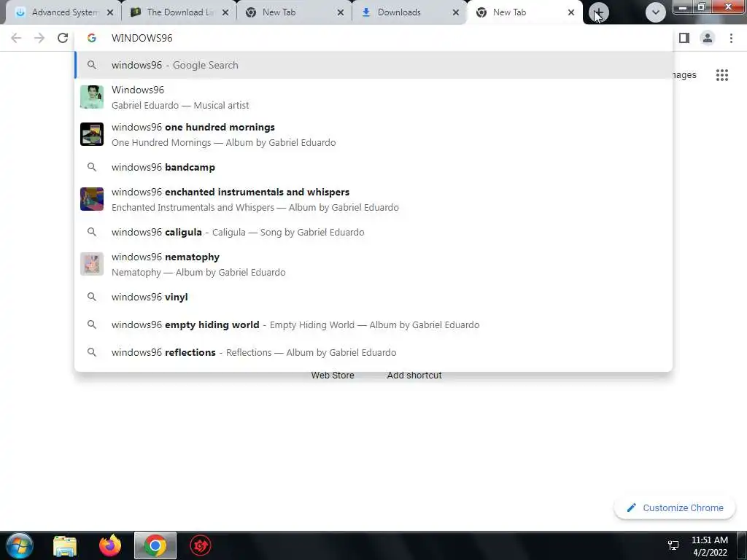Click the Google icon in address bar
Screen dimensions: 747x560
click(x=92, y=38)
